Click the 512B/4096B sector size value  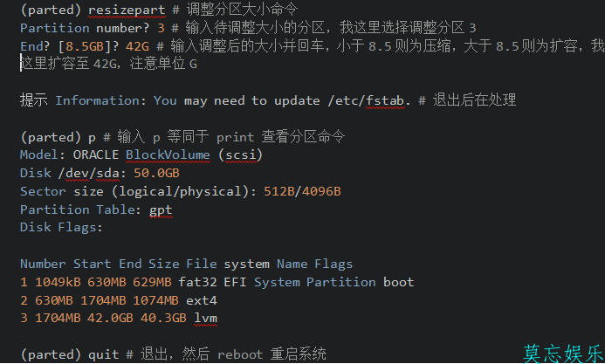[x=302, y=191]
